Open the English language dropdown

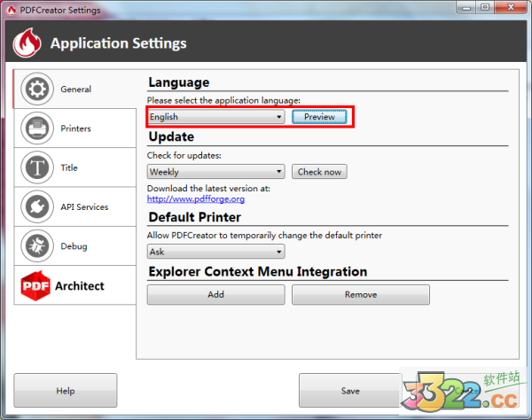point(215,117)
